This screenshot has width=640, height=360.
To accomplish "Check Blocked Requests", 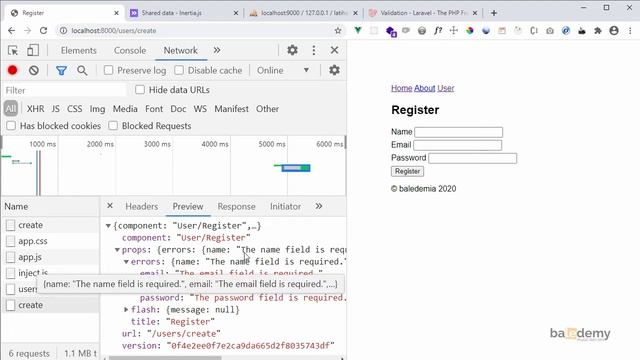I will [x=113, y=126].
